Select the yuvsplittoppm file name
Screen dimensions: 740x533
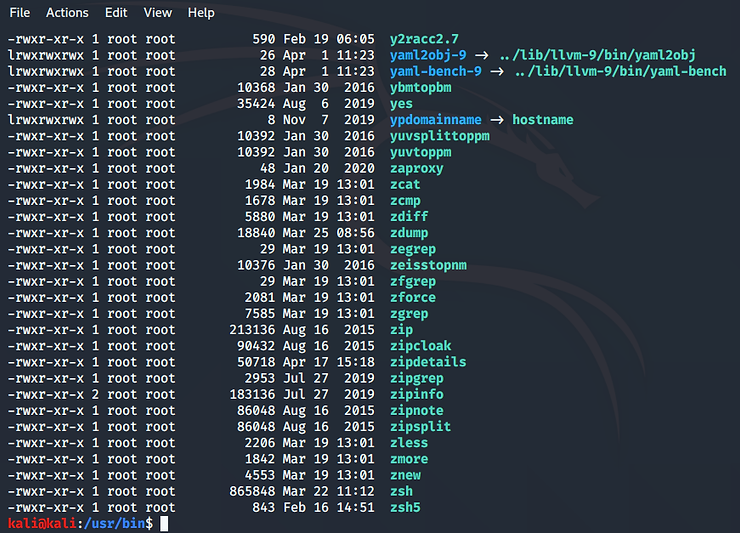click(x=440, y=136)
